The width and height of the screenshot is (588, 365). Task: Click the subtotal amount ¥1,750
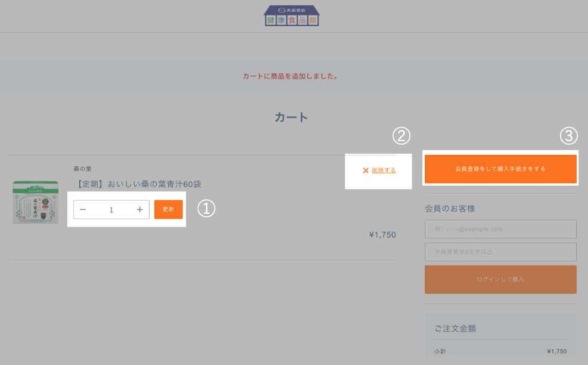tap(557, 351)
